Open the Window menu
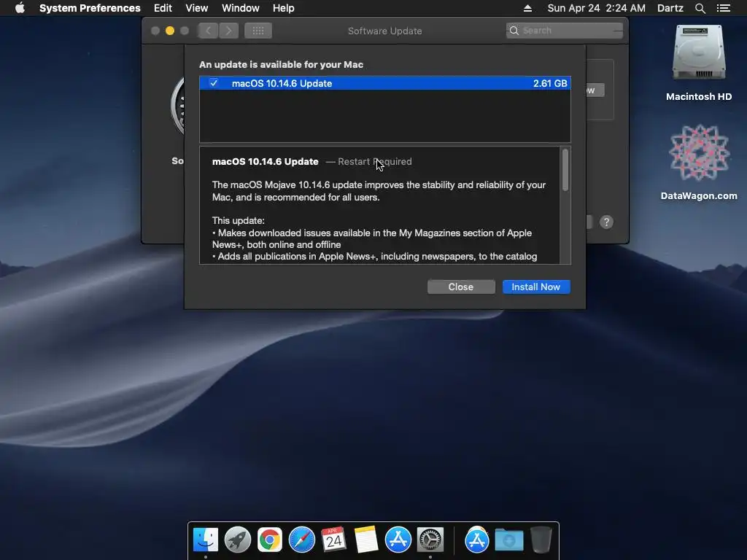Screen dimensions: 747x560 pos(241,8)
